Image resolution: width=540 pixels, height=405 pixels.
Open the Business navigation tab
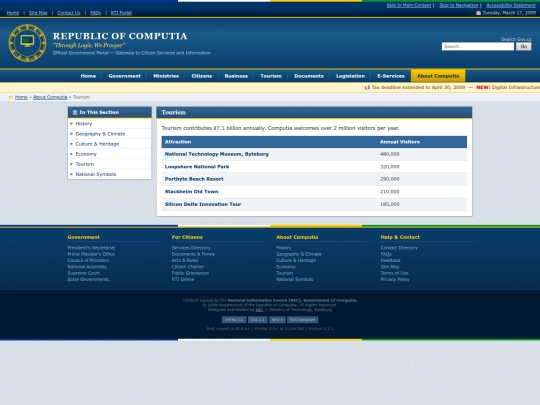tap(236, 76)
